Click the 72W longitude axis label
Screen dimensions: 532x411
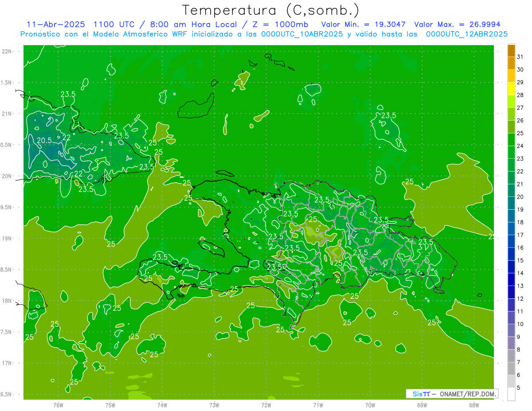[266, 405]
